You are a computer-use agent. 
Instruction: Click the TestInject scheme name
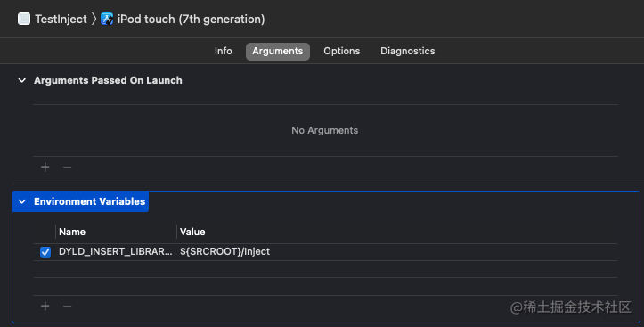click(x=61, y=19)
